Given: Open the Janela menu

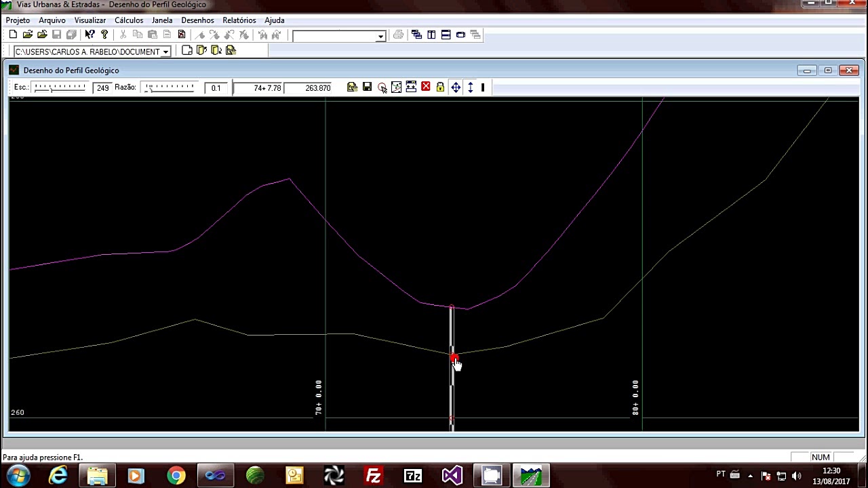Looking at the screenshot, I should [162, 20].
